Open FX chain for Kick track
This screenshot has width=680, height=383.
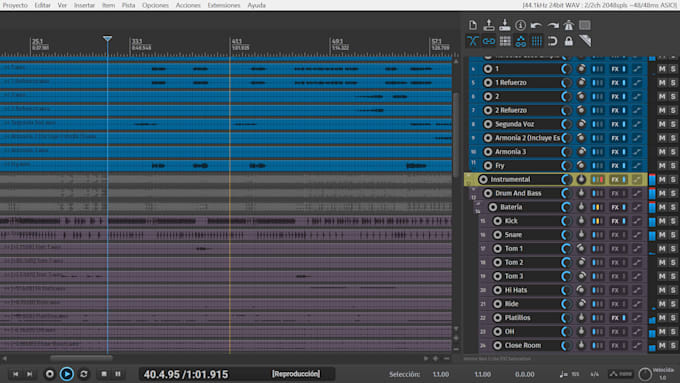615,221
